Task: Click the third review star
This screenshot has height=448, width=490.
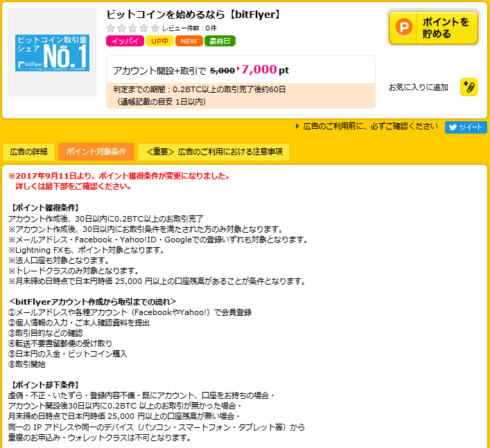Action: click(x=133, y=28)
